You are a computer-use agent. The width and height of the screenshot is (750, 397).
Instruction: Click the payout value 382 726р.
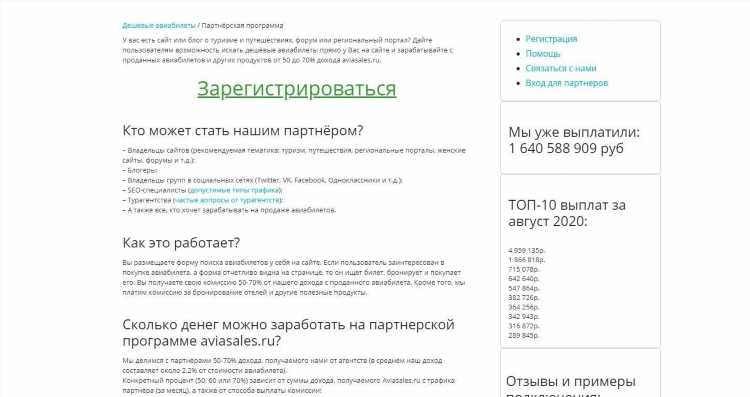tap(524, 298)
